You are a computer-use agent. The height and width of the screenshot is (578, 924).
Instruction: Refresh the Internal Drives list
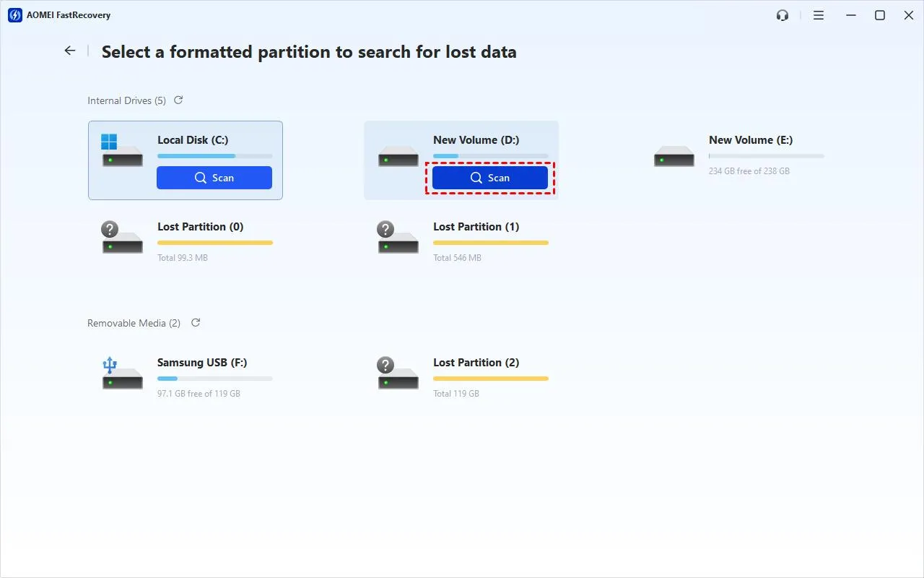(x=178, y=100)
